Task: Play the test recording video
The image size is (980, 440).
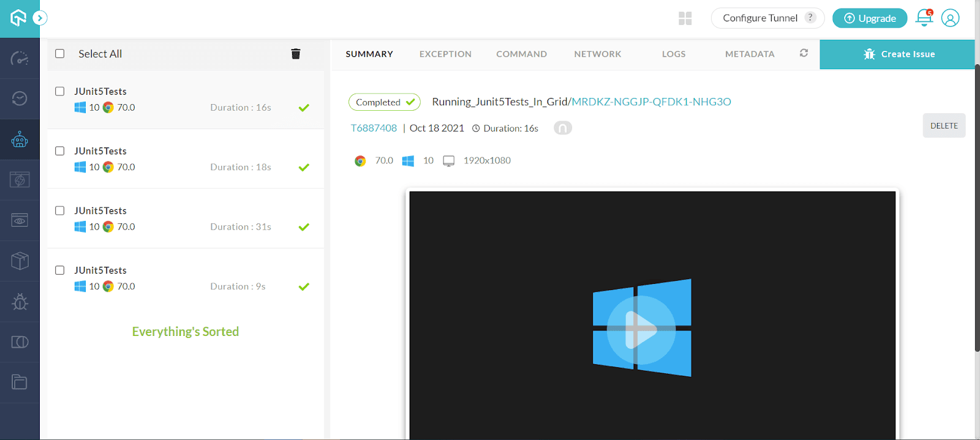Action: point(641,330)
